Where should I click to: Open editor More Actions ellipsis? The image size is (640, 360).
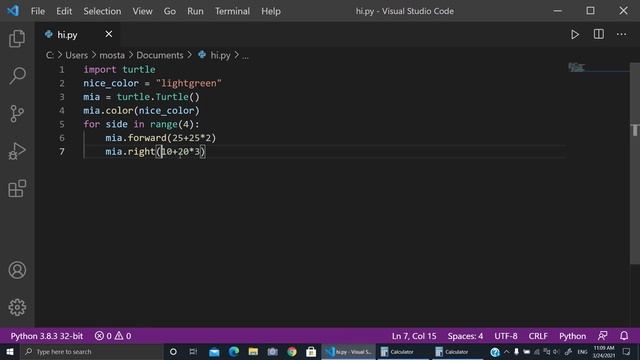tap(621, 34)
